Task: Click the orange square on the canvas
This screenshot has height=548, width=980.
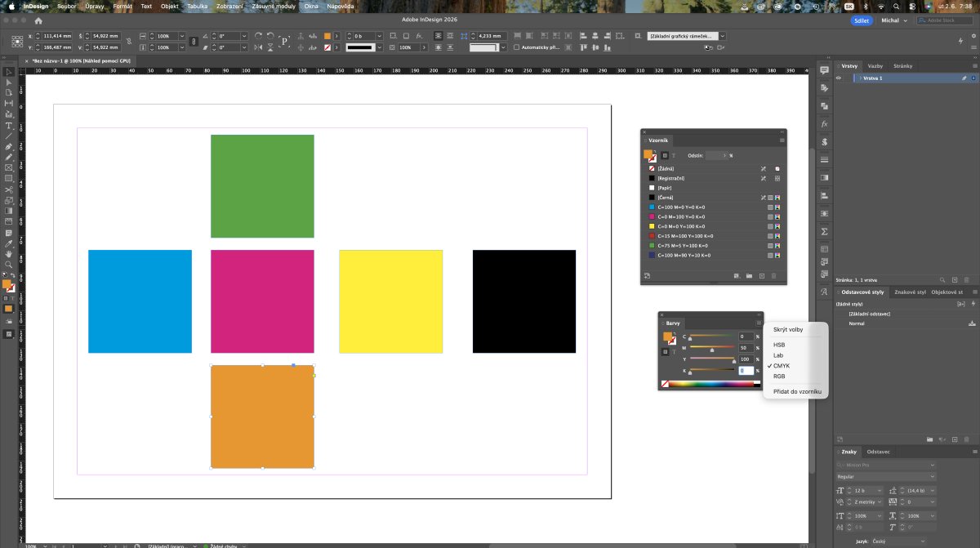Action: point(262,417)
